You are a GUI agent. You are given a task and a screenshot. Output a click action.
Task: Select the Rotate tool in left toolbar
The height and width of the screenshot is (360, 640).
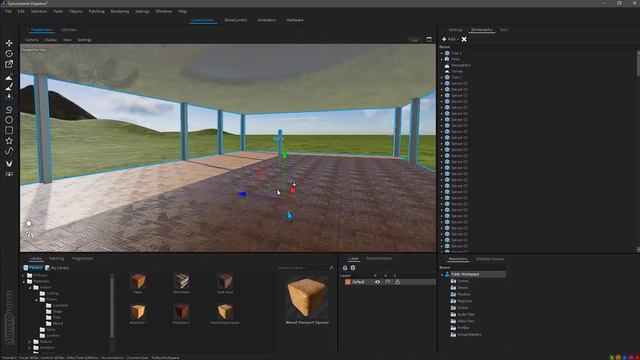tap(9, 53)
